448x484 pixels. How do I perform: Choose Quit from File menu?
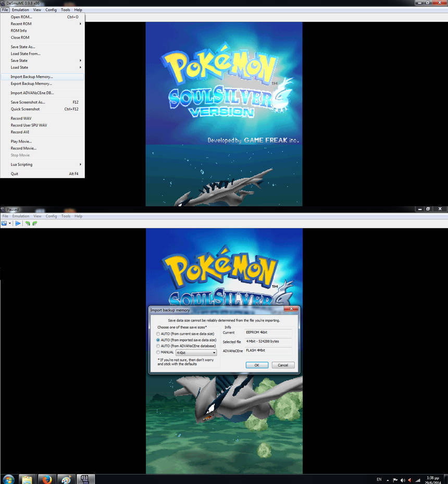coord(43,174)
